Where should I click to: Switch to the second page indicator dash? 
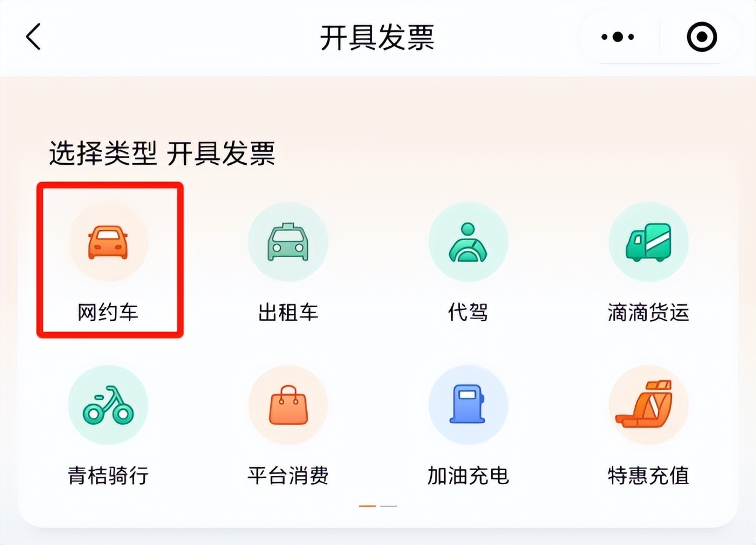[389, 506]
